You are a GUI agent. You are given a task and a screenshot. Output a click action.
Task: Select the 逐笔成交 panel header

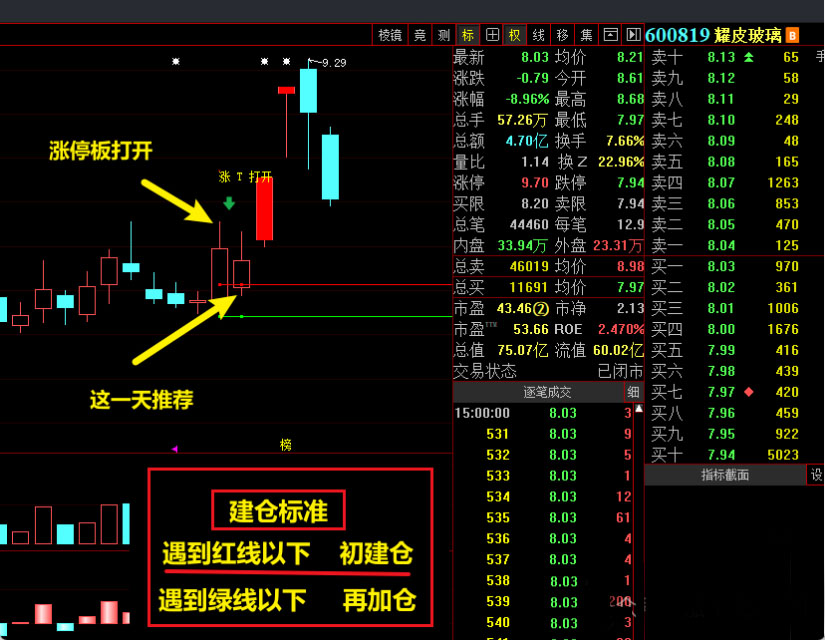tap(548, 393)
